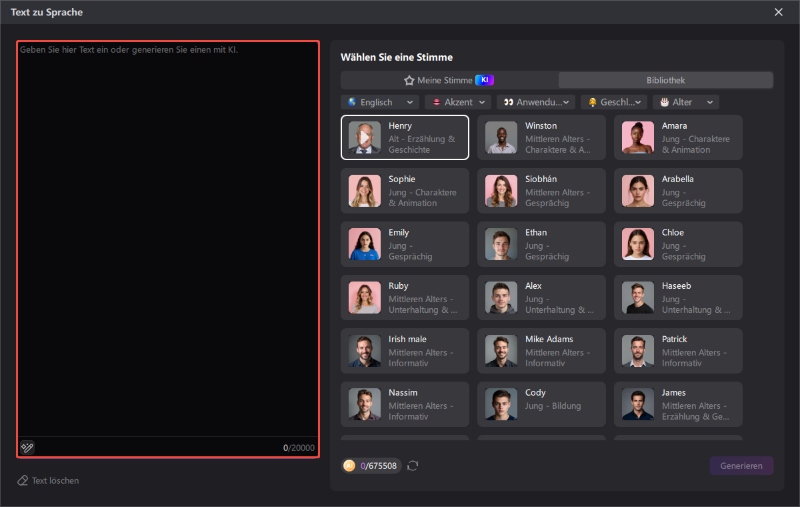Viewport: 800px width, 507px height.
Task: Choose the Amara voice card
Action: click(x=678, y=137)
